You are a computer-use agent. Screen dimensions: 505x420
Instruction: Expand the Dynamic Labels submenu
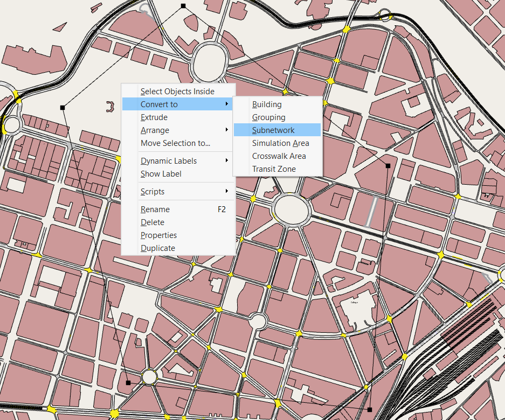(x=169, y=161)
